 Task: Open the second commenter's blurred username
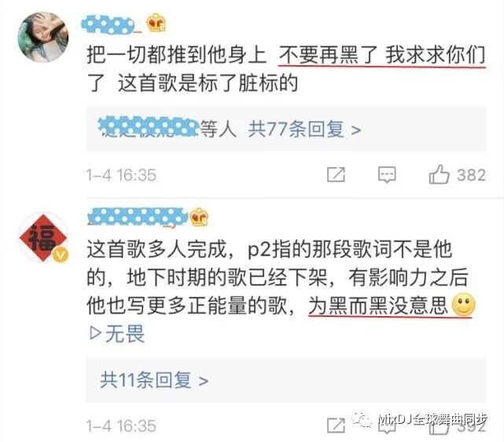coord(138,216)
